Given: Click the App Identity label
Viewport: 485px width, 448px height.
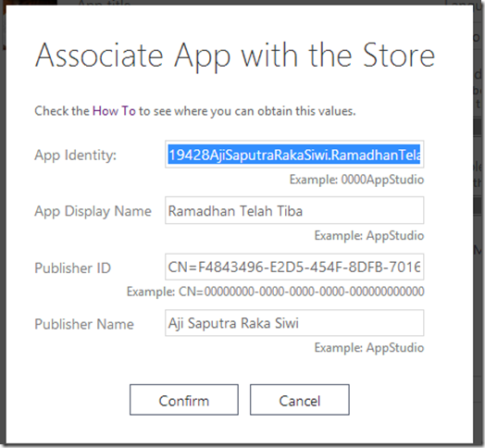Looking at the screenshot, I should click(76, 156).
